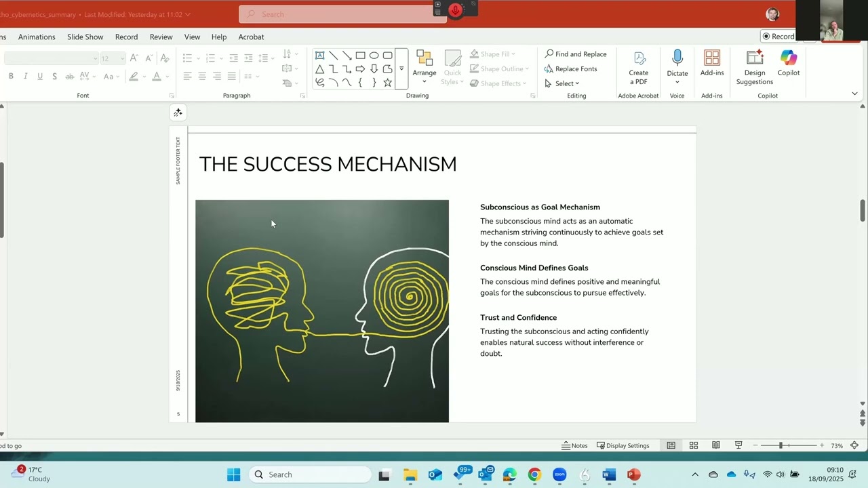Select the Oval shape
This screenshot has width=868, height=488.
(374, 56)
